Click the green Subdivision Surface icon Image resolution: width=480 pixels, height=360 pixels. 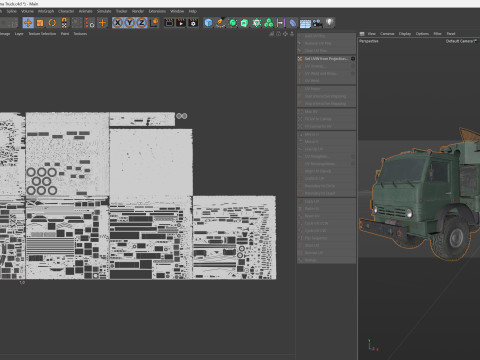(x=233, y=23)
